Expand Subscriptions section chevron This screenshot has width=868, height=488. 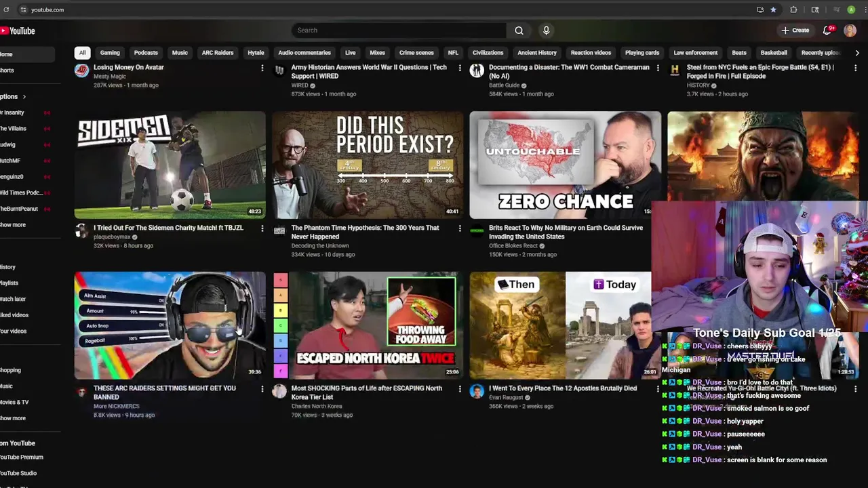click(x=24, y=97)
